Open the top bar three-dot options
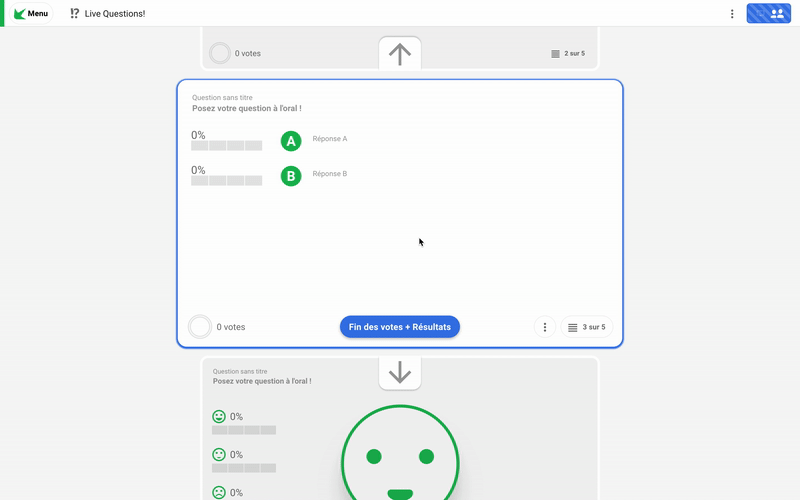The width and height of the screenshot is (800, 500). pos(732,14)
